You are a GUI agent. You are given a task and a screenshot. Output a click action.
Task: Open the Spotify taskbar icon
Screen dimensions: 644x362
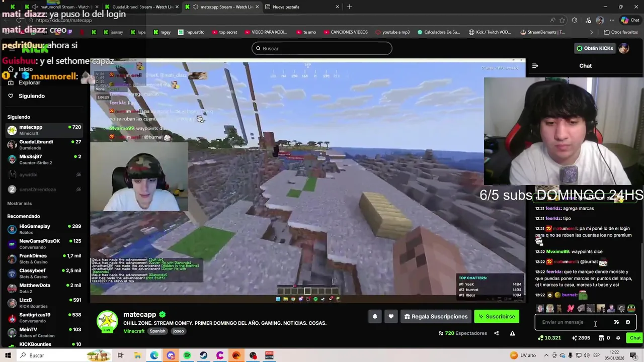click(187, 355)
